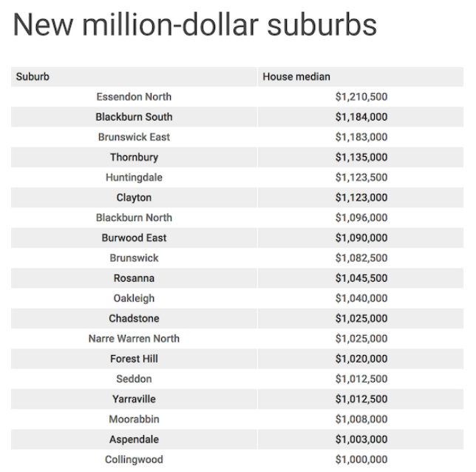Click the New million-dollar suburbs heading

[x=195, y=26]
